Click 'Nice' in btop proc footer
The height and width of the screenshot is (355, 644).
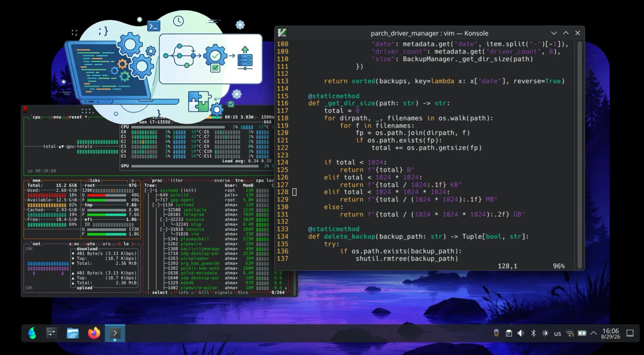click(x=243, y=292)
